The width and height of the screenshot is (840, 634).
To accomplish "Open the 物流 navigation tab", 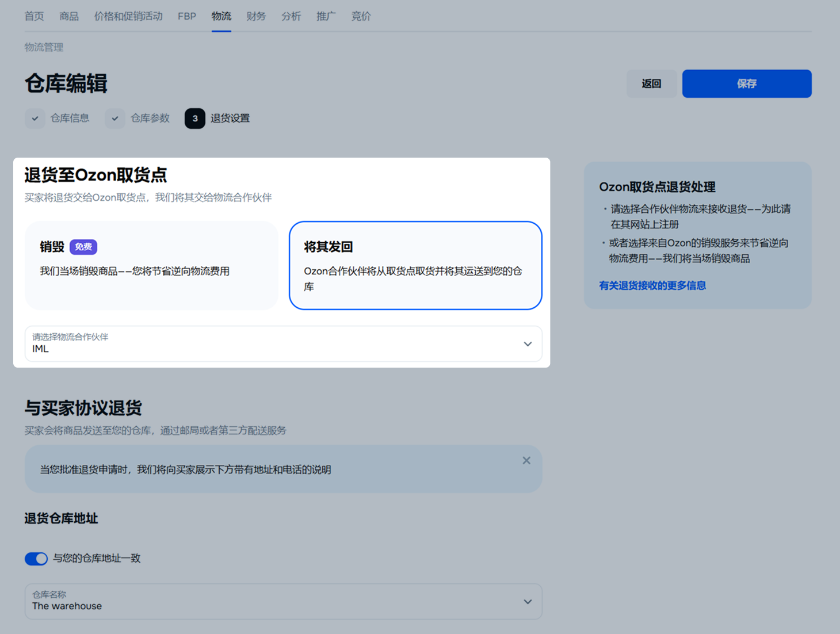I will (x=221, y=16).
